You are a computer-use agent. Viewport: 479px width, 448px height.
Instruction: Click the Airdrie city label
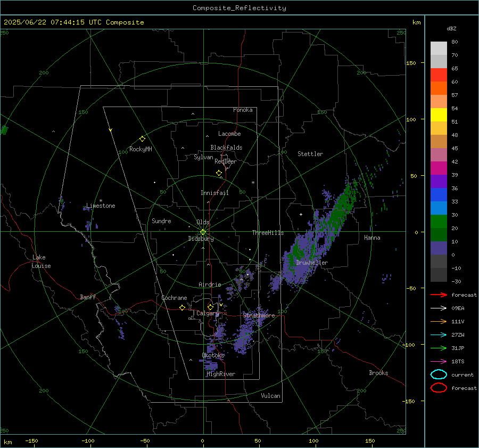tap(210, 284)
